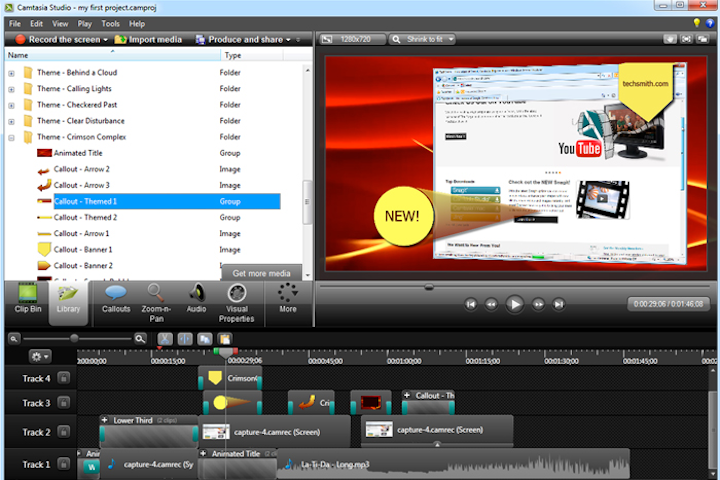Click the library list scrollbar down arrow
The image size is (720, 480).
(x=308, y=276)
